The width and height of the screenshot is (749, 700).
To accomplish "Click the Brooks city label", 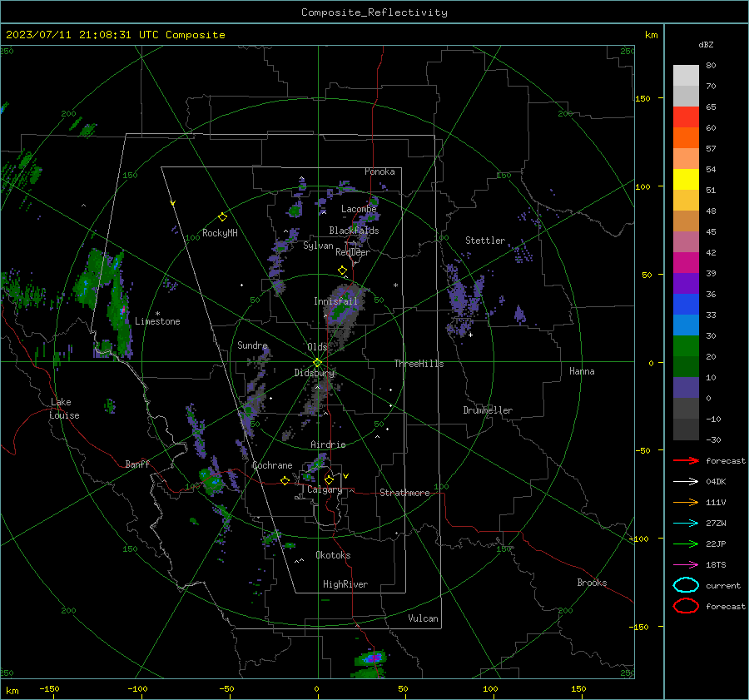I will point(592,583).
